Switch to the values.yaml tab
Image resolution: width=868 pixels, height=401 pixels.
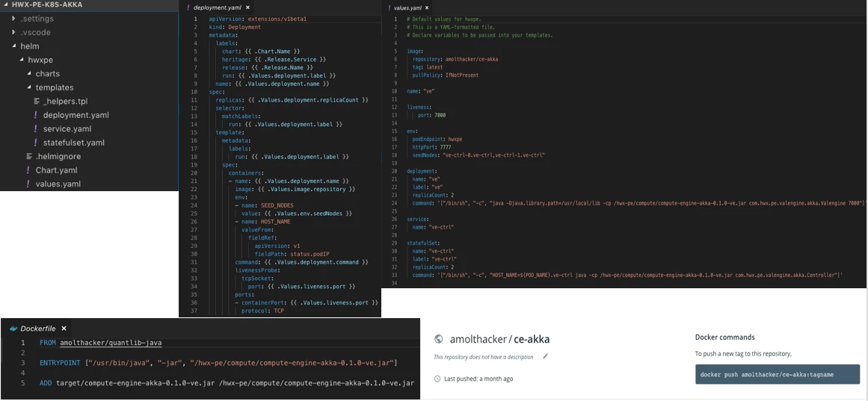(407, 8)
